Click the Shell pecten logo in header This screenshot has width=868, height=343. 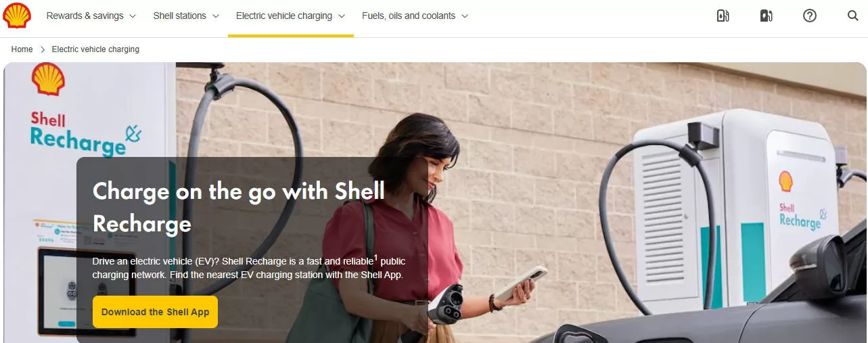17,16
